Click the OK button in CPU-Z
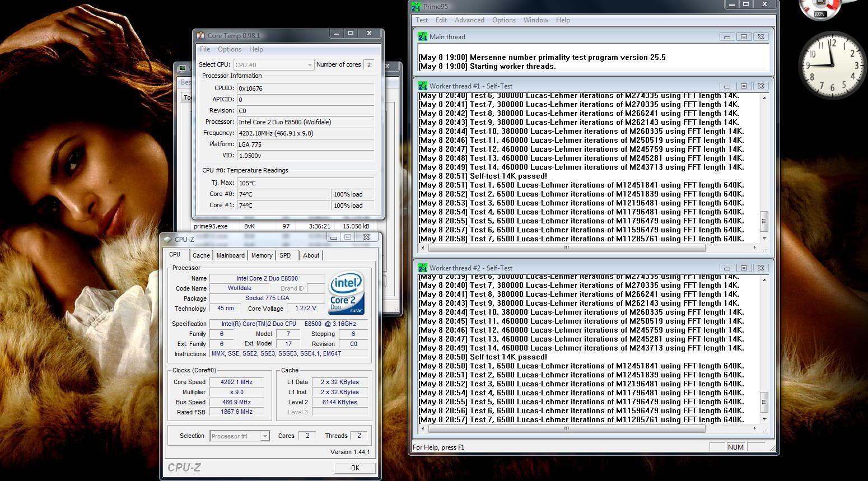Screen dimensions: 868x481 tap(355, 468)
